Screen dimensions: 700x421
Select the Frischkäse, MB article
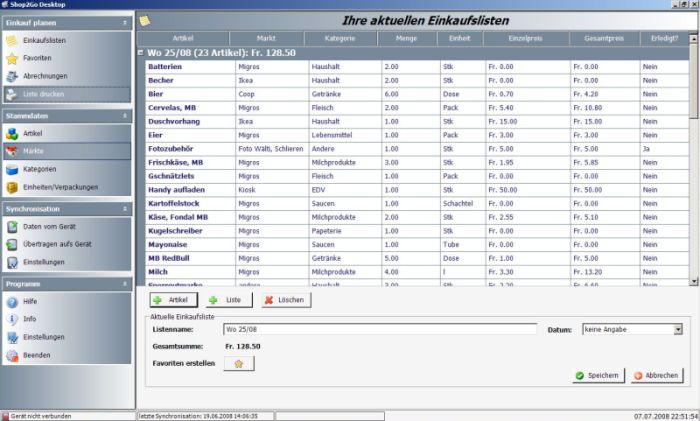(x=175, y=163)
